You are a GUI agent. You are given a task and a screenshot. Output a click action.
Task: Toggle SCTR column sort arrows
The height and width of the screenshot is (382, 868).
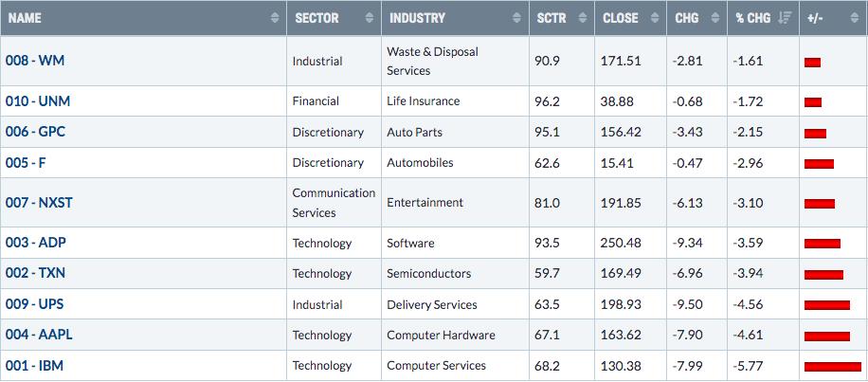point(583,18)
